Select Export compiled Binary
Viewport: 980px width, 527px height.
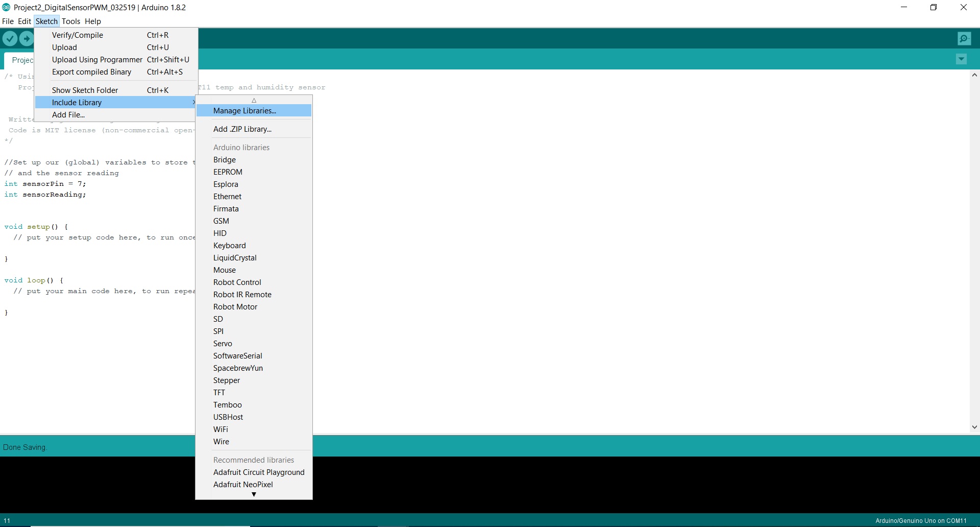pos(92,72)
